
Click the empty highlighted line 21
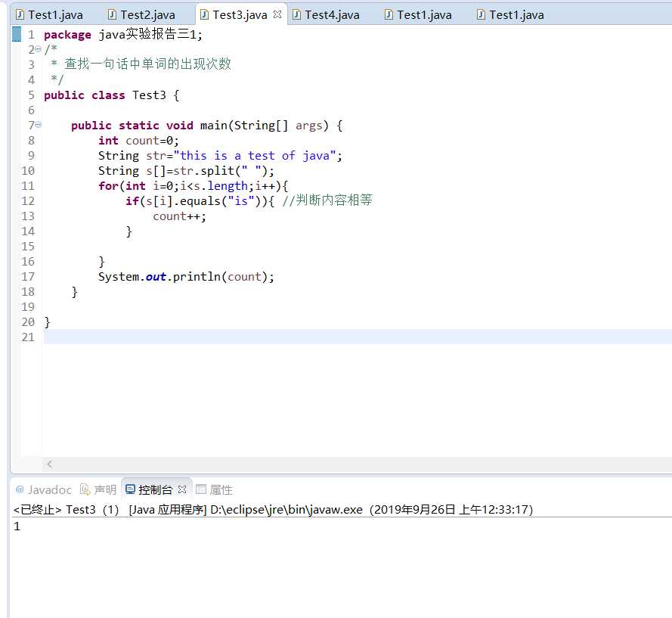[358, 337]
